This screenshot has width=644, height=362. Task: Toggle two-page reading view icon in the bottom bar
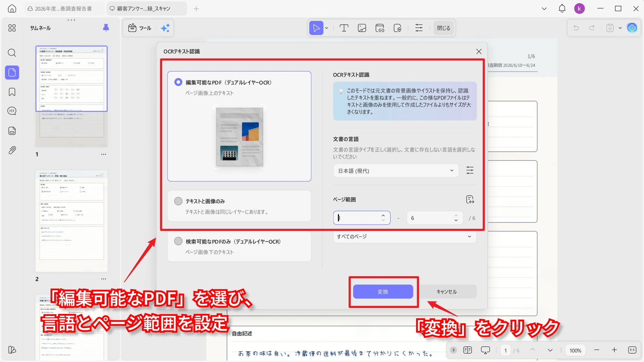(x=467, y=350)
